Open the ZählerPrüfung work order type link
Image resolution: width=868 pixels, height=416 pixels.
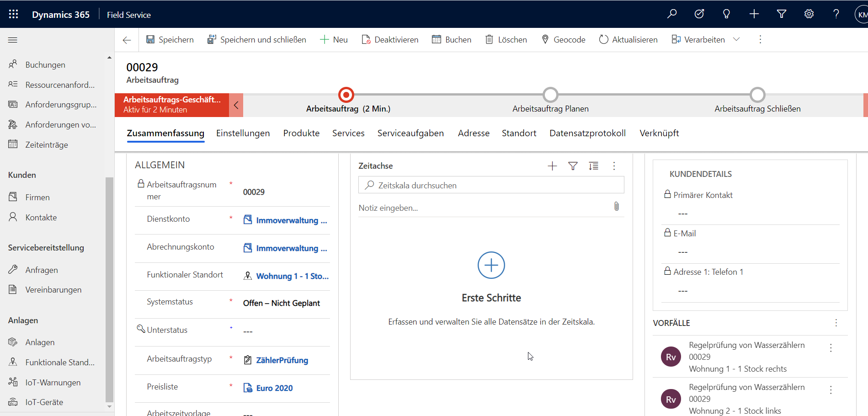tap(282, 360)
